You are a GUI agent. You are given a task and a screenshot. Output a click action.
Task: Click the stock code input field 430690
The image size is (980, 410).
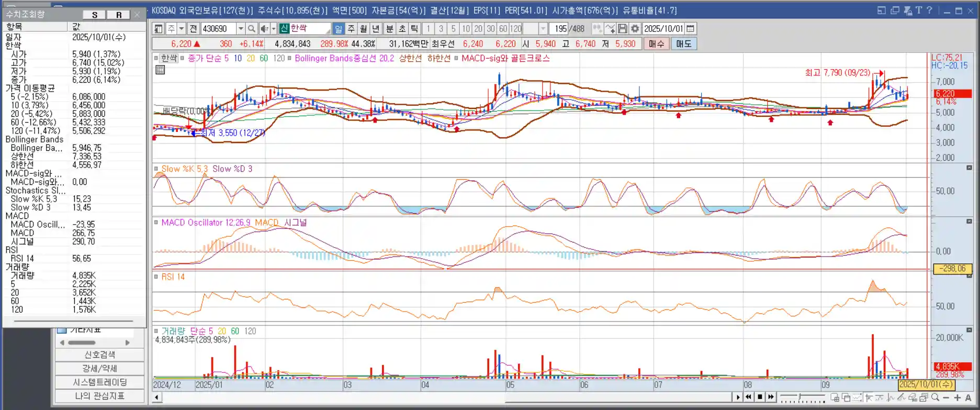219,29
